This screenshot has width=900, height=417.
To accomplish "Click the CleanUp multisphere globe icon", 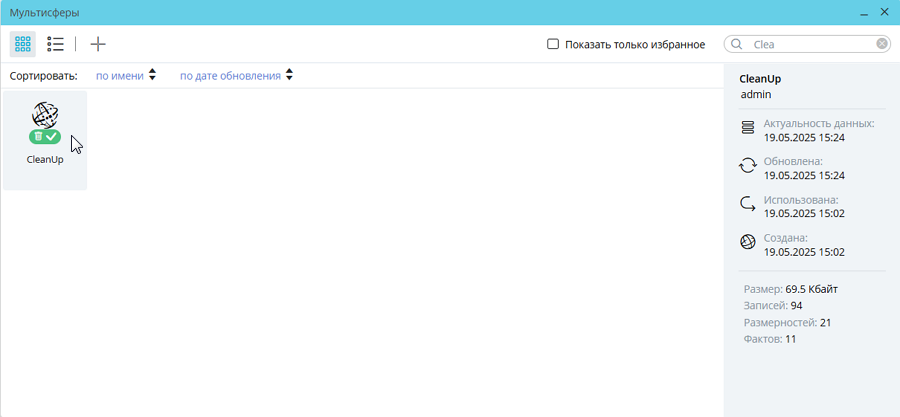I will (45, 115).
